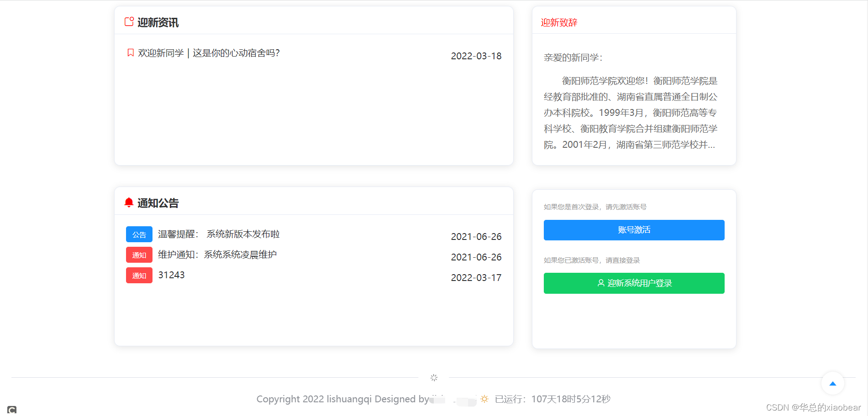Screen dimensions: 868x416
Task: Click the back-to-top arrow button
Action: [833, 384]
